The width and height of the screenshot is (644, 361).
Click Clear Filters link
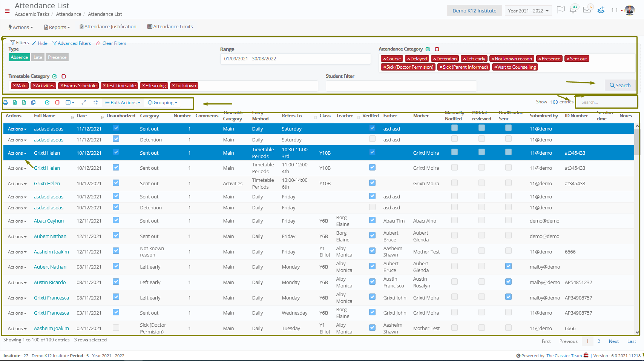click(x=111, y=43)
